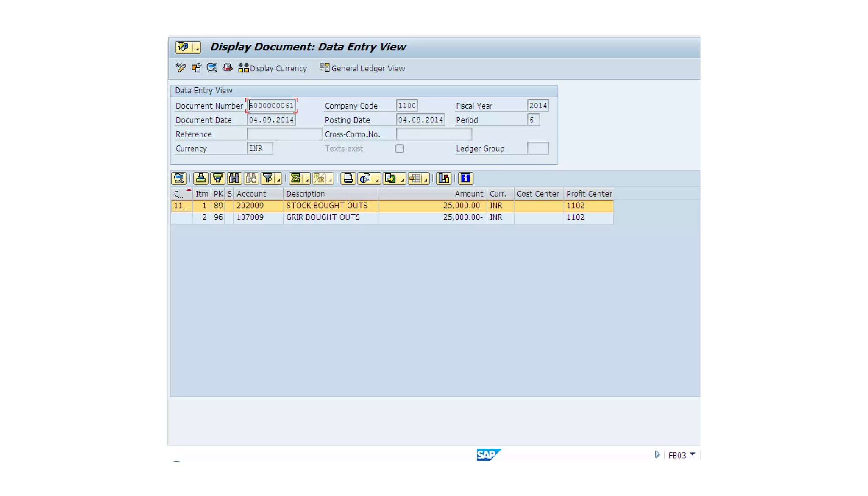
Task: Expand the Export options dropdown arrow
Action: (x=402, y=178)
